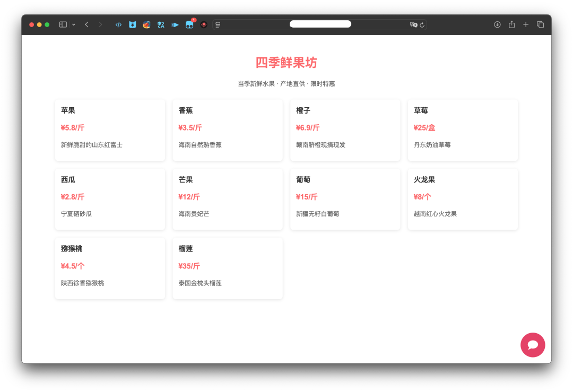Open the Downloads list

[x=497, y=24]
